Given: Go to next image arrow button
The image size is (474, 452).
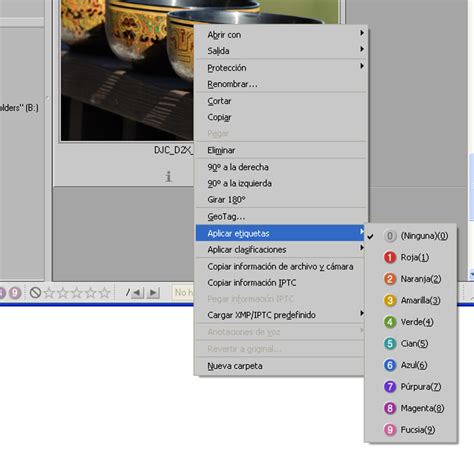Looking at the screenshot, I should (x=153, y=293).
